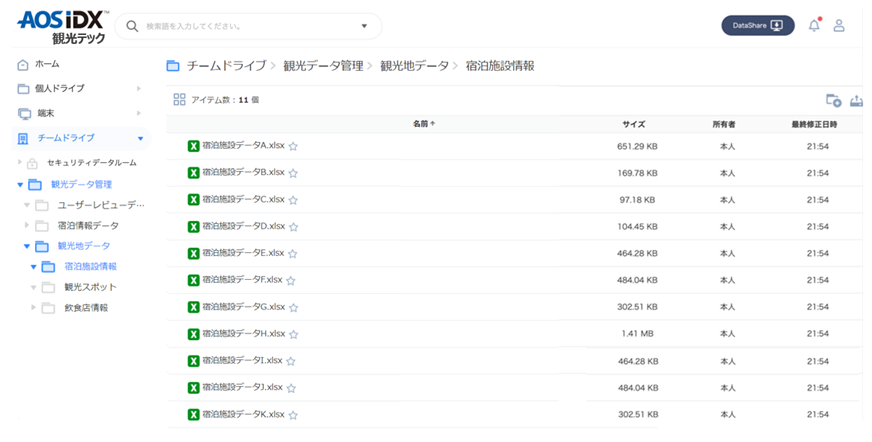Screen dimensions: 872x442
Task: Collapse チームドライブ with its arrow
Action: click(x=141, y=138)
